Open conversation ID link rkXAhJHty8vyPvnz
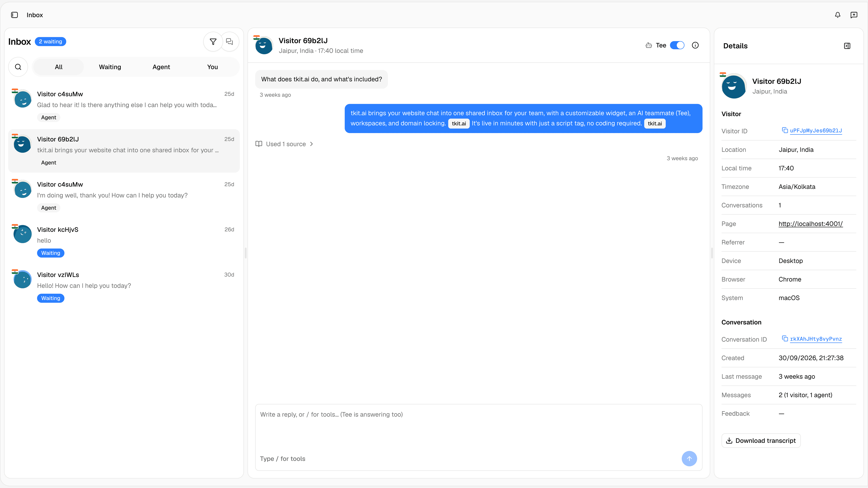Viewport: 868px width, 488px height. pyautogui.click(x=816, y=339)
